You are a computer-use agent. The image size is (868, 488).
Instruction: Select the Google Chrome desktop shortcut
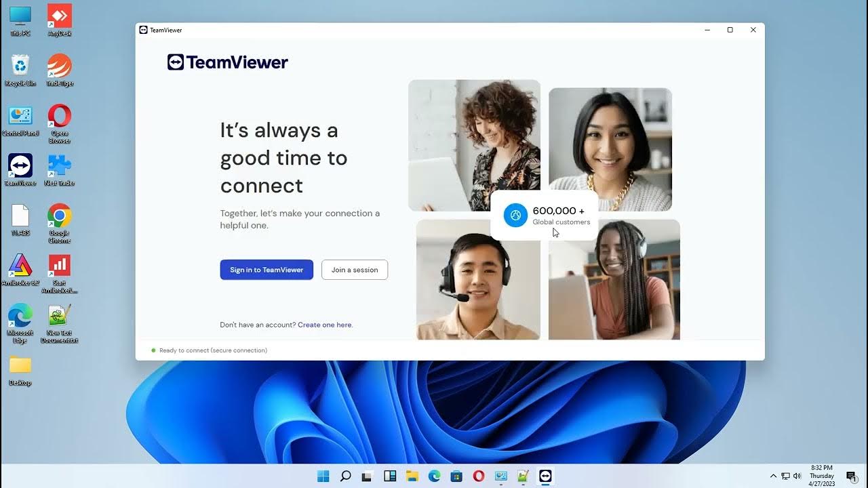(x=60, y=224)
